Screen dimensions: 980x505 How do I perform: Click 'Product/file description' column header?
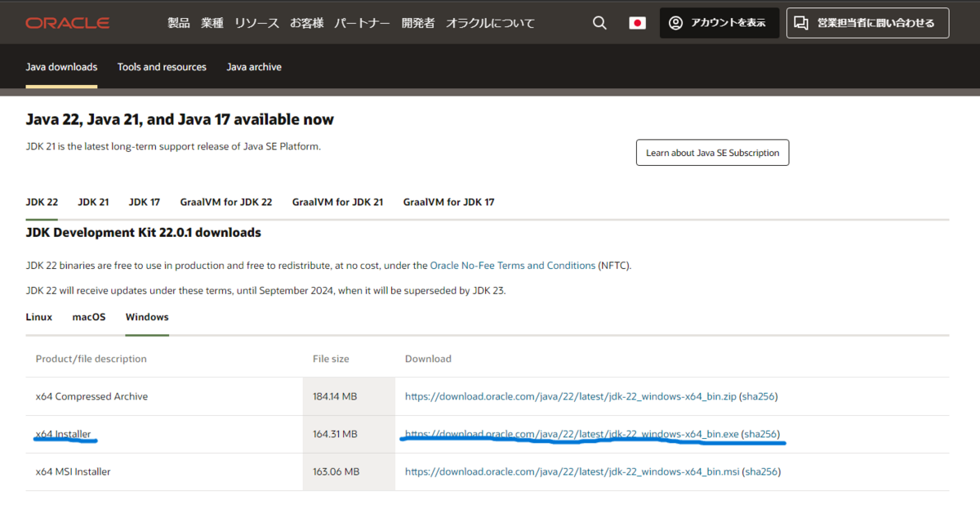(x=91, y=359)
